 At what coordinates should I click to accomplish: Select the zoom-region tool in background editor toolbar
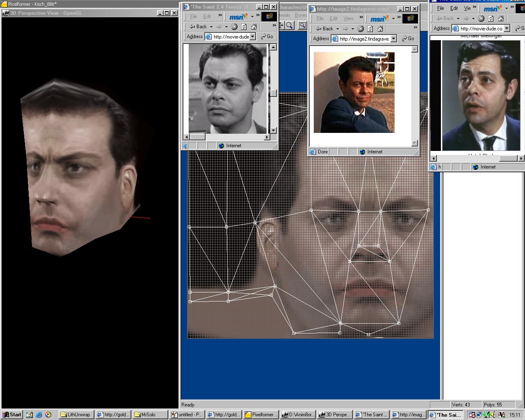tap(302, 25)
